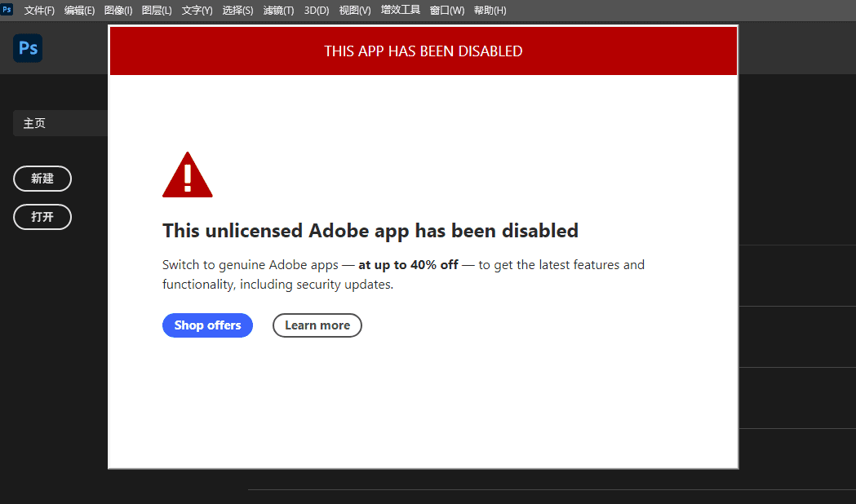The width and height of the screenshot is (856, 504).
Task: Click the Learn more button in the dialog
Action: 317,325
